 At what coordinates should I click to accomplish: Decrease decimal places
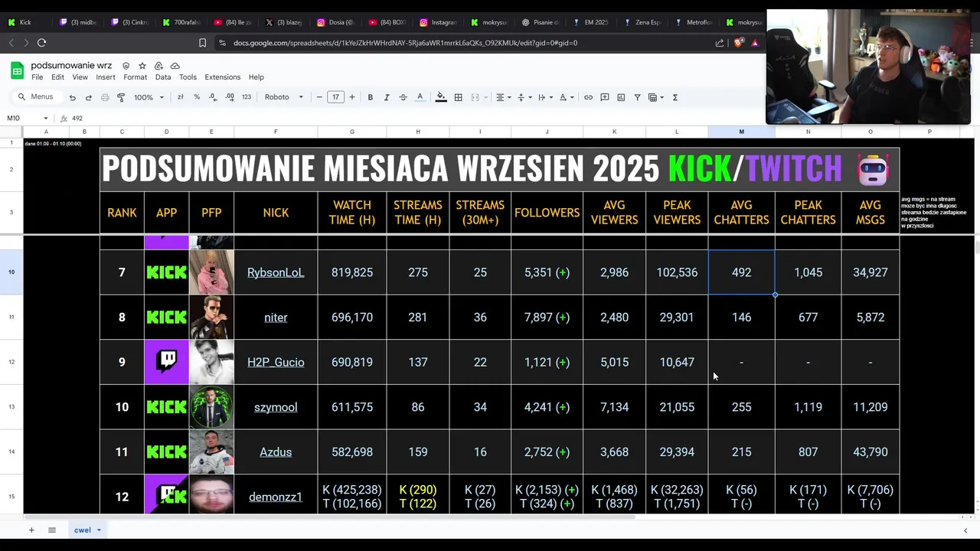[212, 97]
